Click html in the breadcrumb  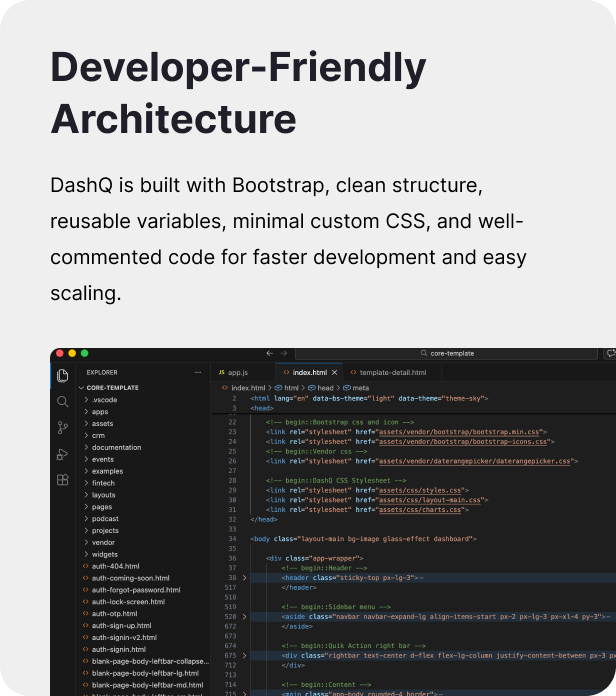pos(291,388)
